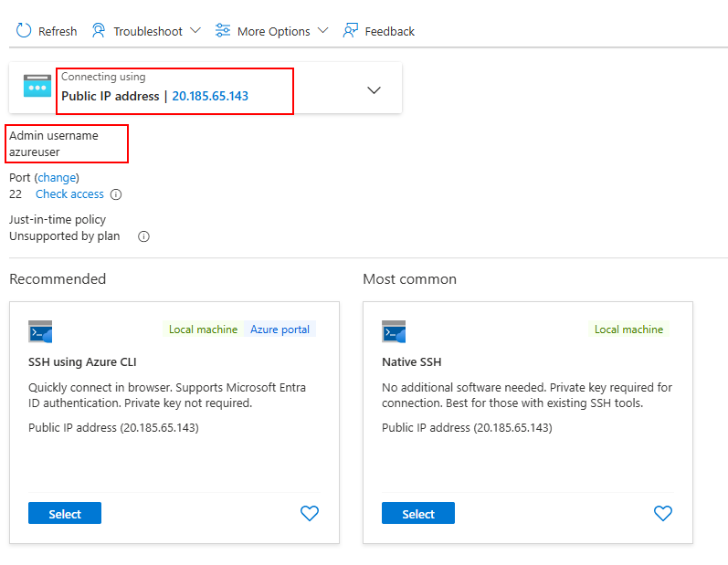Open the More Options menu label
This screenshot has height=565, width=728.
[273, 32]
